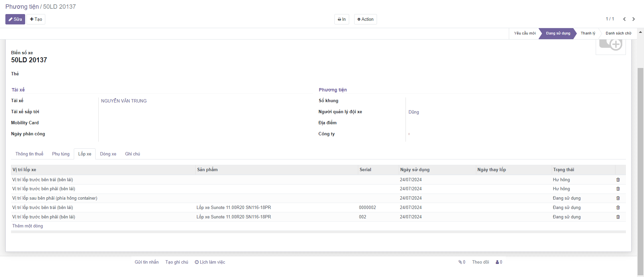Image resolution: width=644 pixels, height=277 pixels.
Task: Click the vertical scrollbar on right
Action: point(640,167)
